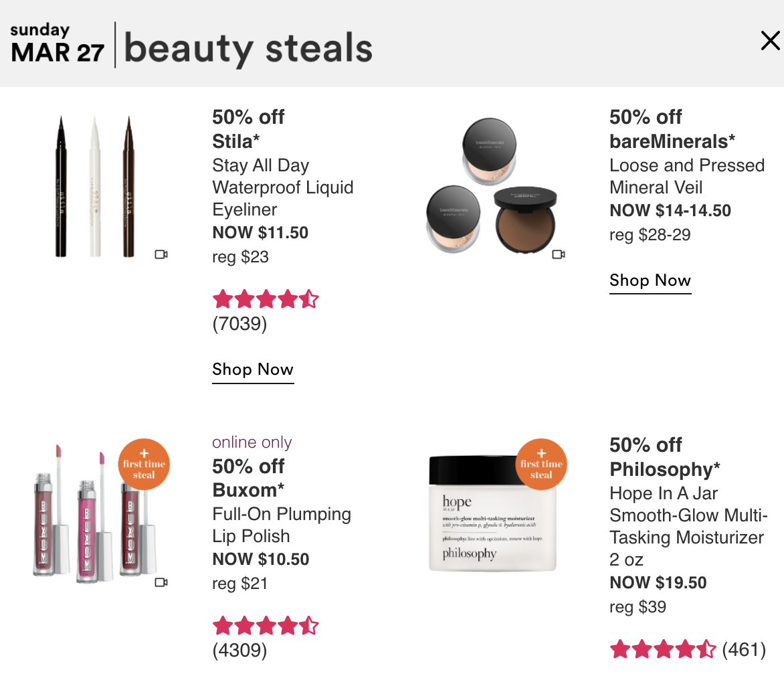
Task: Open Stila star rating reviews
Action: (x=266, y=299)
